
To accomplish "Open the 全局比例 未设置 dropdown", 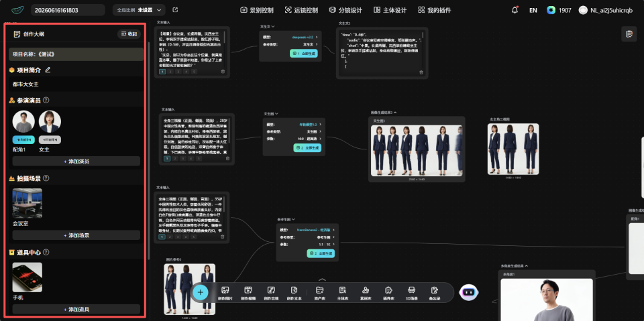I will tap(139, 10).
